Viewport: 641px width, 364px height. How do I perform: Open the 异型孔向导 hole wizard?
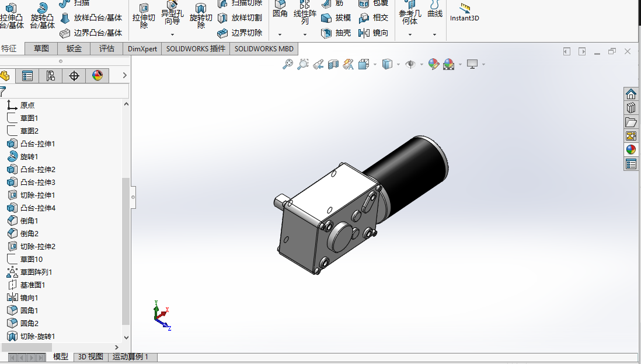click(x=172, y=13)
